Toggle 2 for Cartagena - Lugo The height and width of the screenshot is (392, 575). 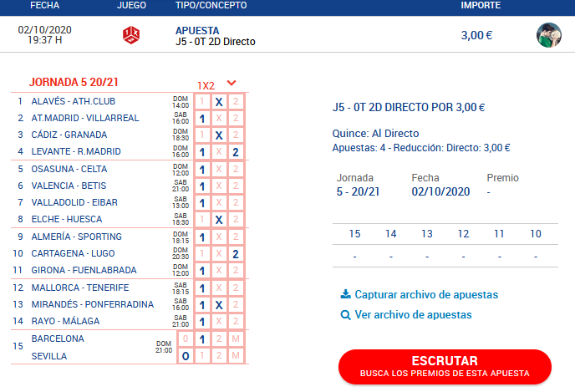tap(236, 254)
